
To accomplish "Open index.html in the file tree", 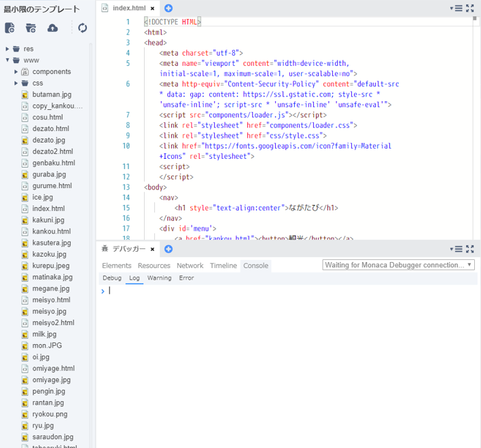I will 48,208.
